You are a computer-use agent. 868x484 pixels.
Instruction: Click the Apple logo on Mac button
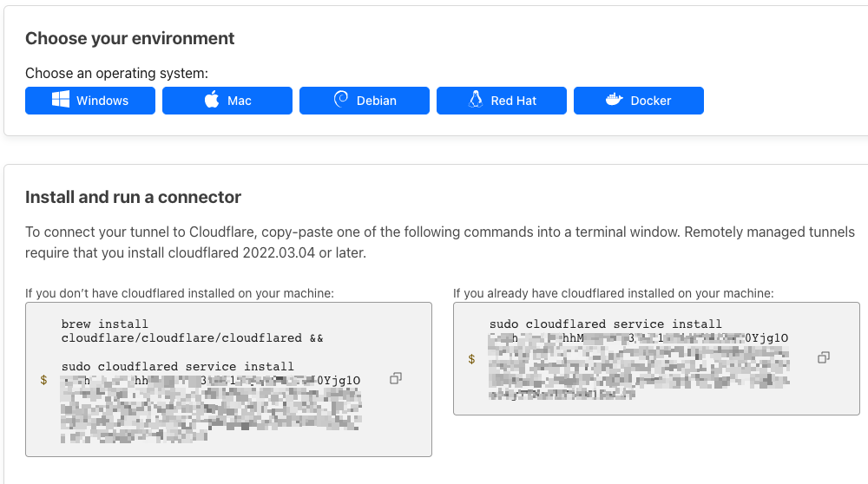point(212,100)
